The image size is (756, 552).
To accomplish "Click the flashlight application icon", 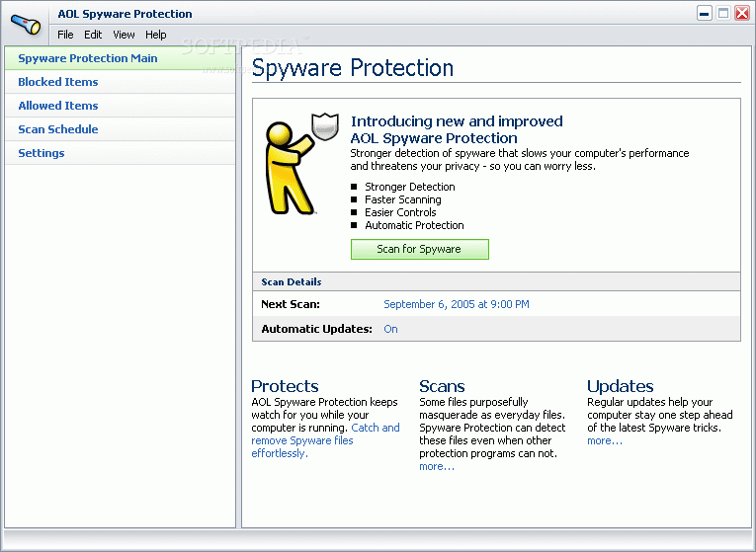I will click(26, 24).
